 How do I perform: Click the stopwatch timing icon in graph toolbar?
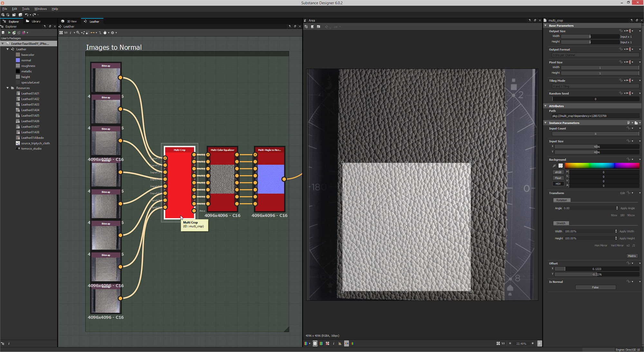[105, 32]
